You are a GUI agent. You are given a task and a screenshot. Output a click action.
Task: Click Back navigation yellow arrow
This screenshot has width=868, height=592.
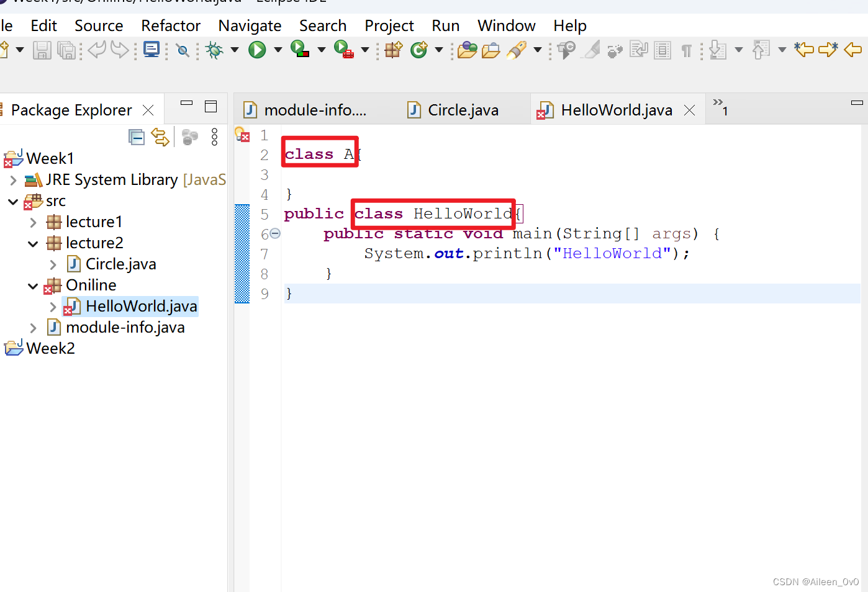853,49
